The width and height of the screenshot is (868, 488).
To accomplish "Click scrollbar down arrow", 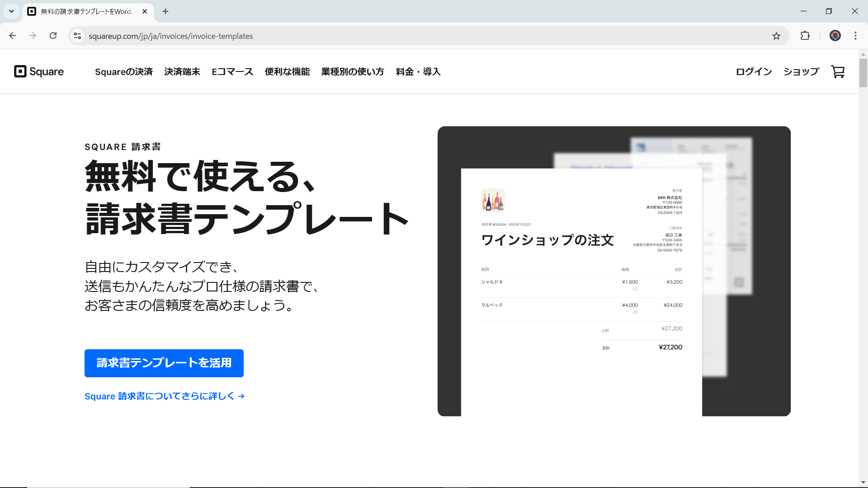I will click(863, 483).
